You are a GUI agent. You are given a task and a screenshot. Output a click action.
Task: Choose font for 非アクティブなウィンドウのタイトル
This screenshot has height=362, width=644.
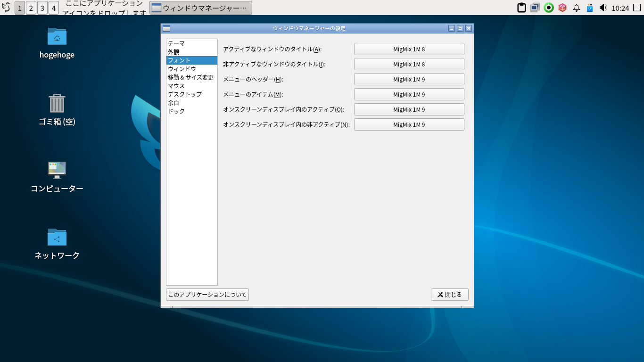409,64
